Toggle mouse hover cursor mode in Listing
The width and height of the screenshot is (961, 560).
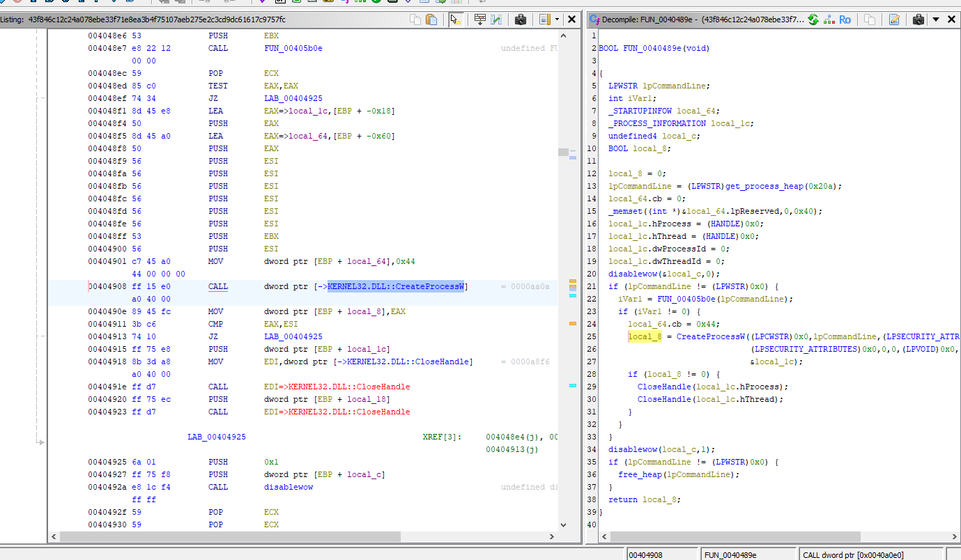456,20
